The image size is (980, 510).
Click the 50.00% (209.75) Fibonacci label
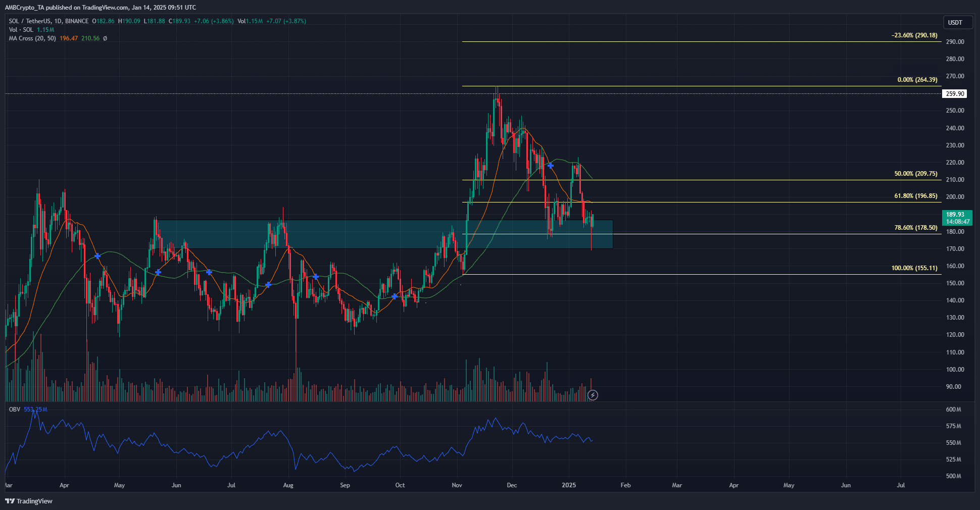(x=916, y=174)
